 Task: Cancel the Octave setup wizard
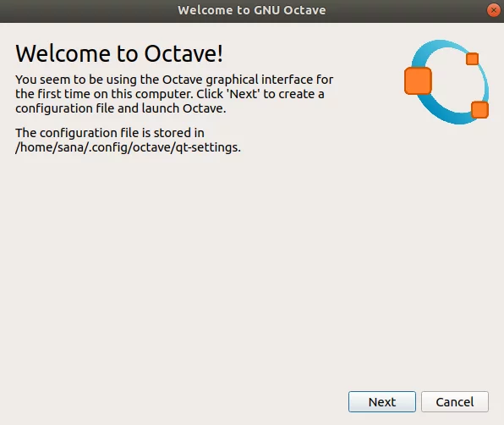coord(455,401)
